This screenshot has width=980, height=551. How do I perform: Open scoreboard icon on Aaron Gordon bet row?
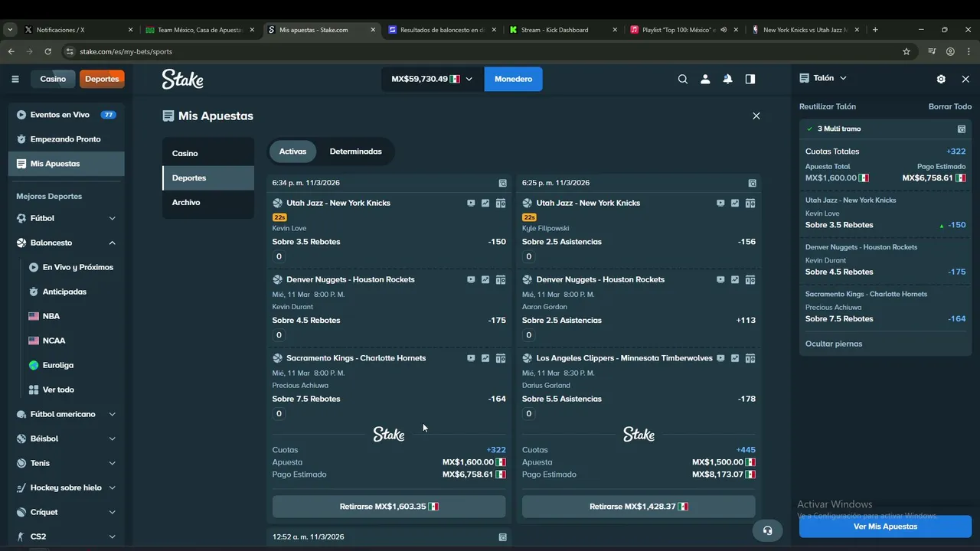pyautogui.click(x=750, y=280)
